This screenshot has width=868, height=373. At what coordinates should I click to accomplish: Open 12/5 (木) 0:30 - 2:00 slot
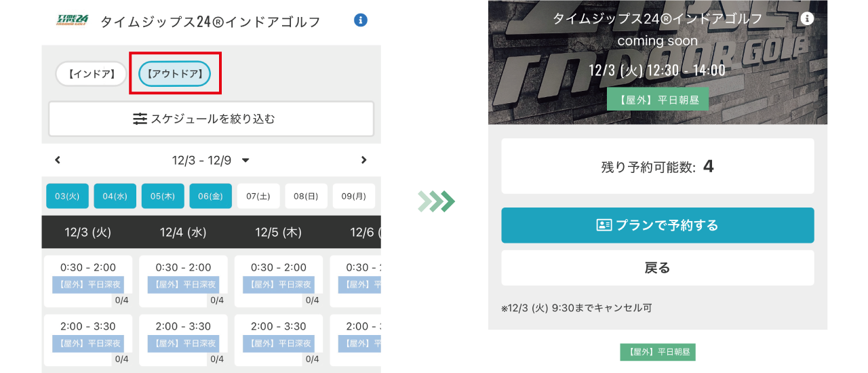pos(278,281)
